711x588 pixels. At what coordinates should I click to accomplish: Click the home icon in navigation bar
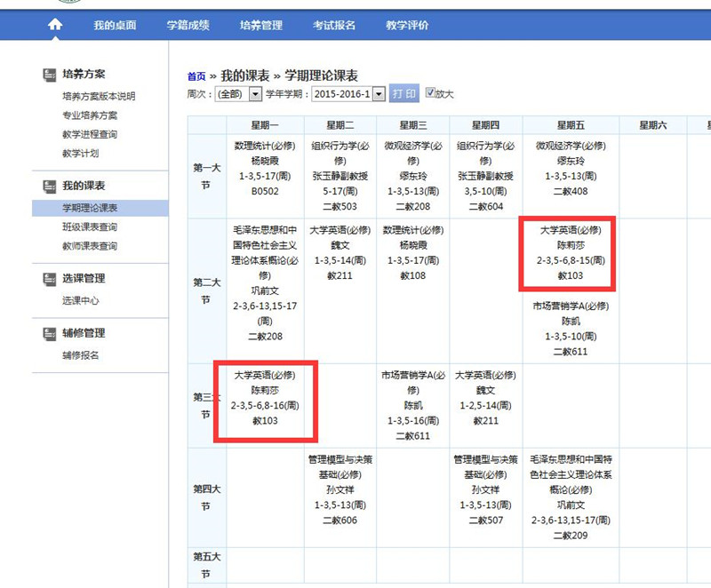pos(55,25)
